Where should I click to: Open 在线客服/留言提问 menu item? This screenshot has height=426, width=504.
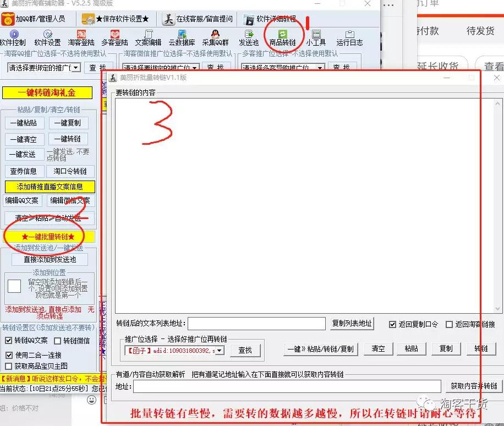pos(198,19)
